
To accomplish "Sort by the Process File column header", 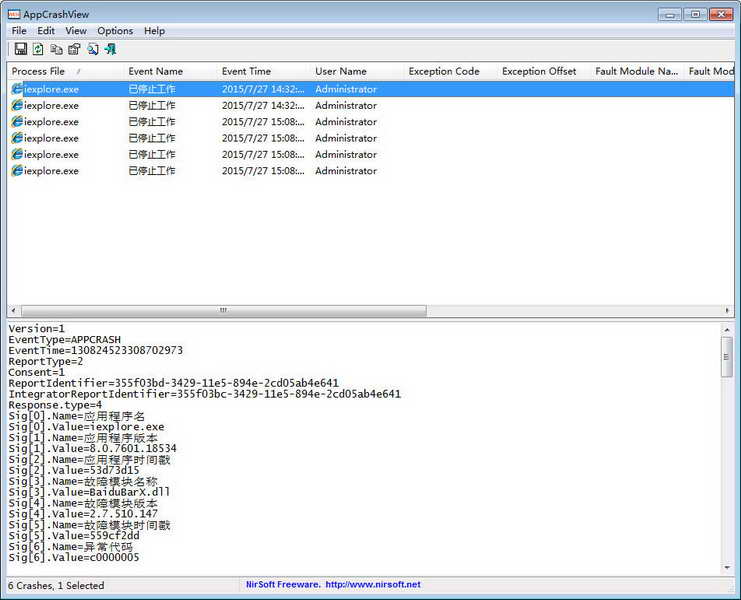I will pyautogui.click(x=66, y=71).
